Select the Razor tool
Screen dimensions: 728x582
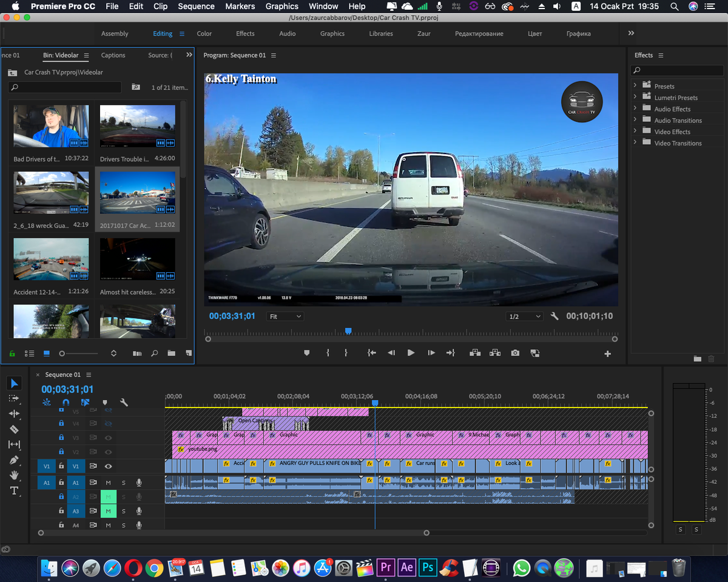tap(15, 429)
